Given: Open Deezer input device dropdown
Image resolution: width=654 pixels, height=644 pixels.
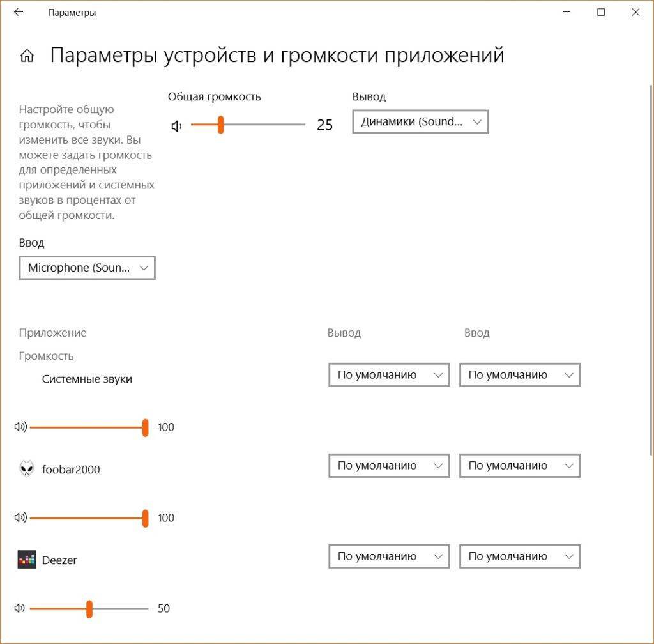Looking at the screenshot, I should (x=520, y=556).
